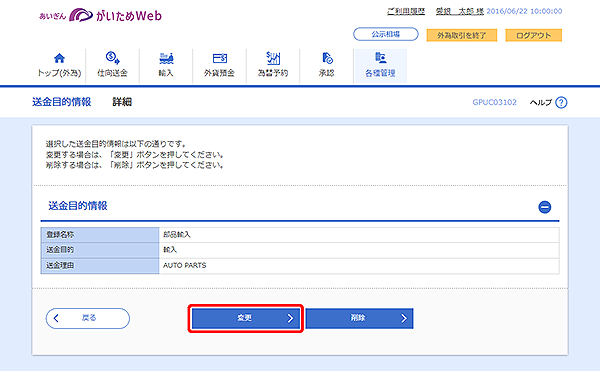
Task: Click the あいぎん がいためWeb logo
Action: [x=100, y=15]
